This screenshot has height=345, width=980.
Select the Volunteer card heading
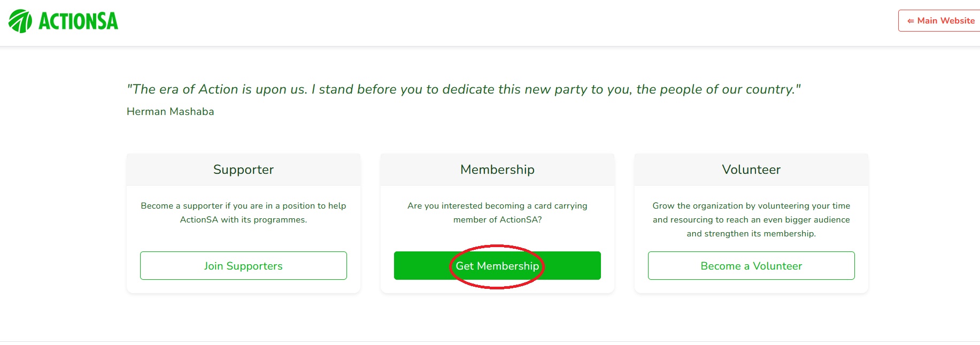(751, 170)
